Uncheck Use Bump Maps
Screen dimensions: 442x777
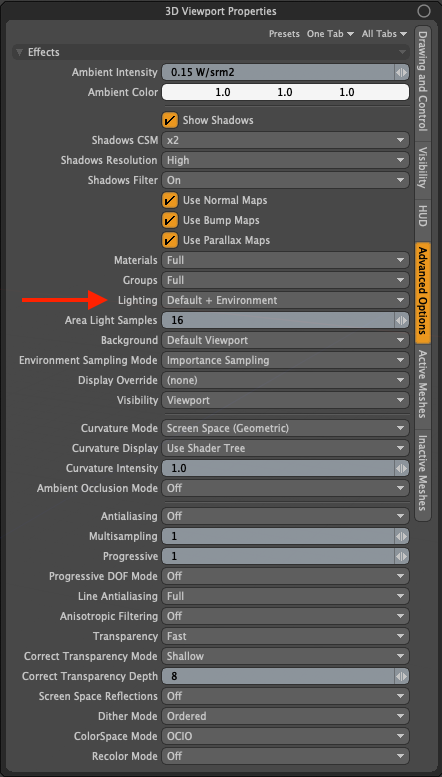(x=170, y=220)
